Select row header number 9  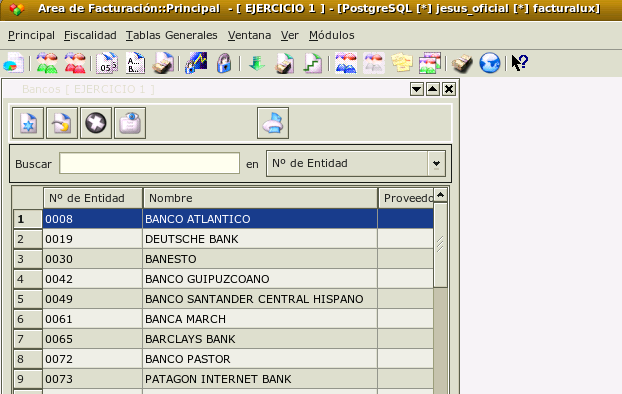[28, 379]
